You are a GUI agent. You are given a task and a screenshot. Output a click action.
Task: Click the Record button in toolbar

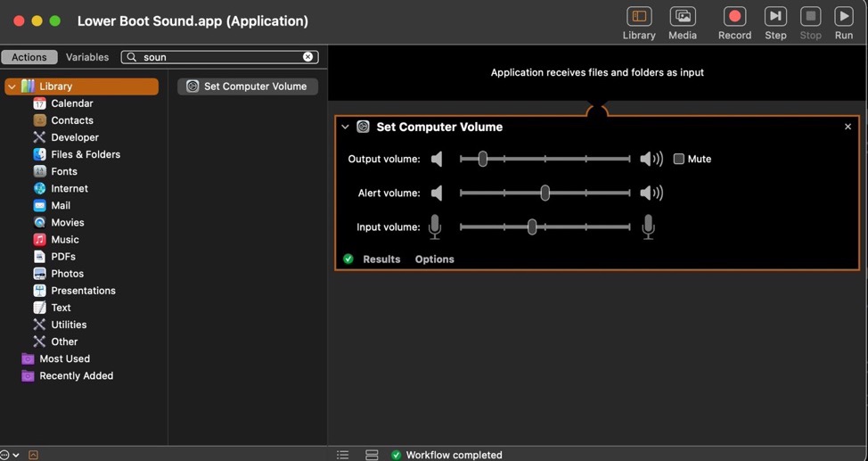[734, 17]
